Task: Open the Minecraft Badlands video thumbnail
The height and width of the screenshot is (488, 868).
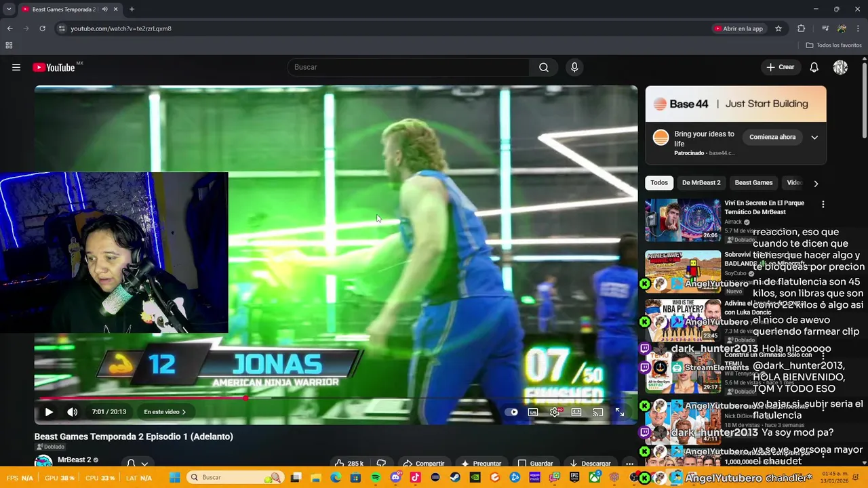Action: pos(683,271)
